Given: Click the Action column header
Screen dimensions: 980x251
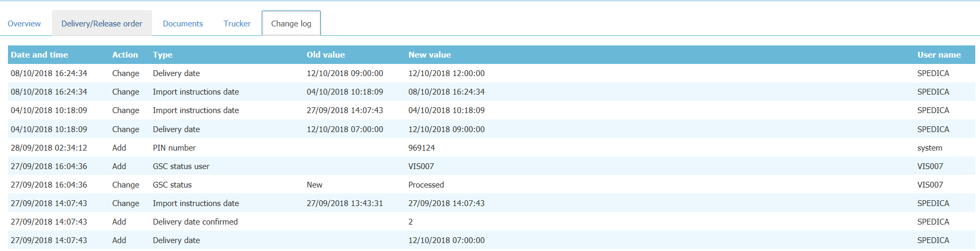Looking at the screenshot, I should point(125,55).
